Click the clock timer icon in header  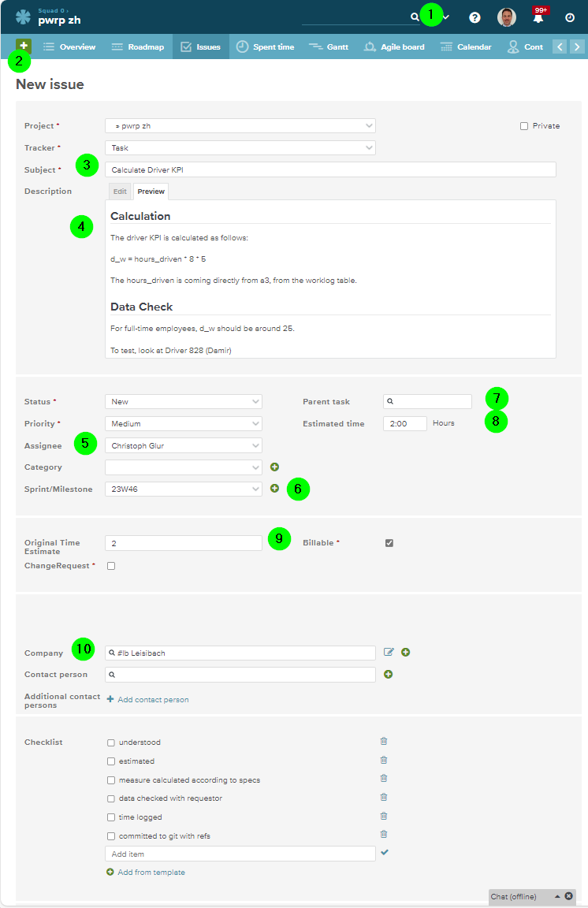click(x=570, y=17)
